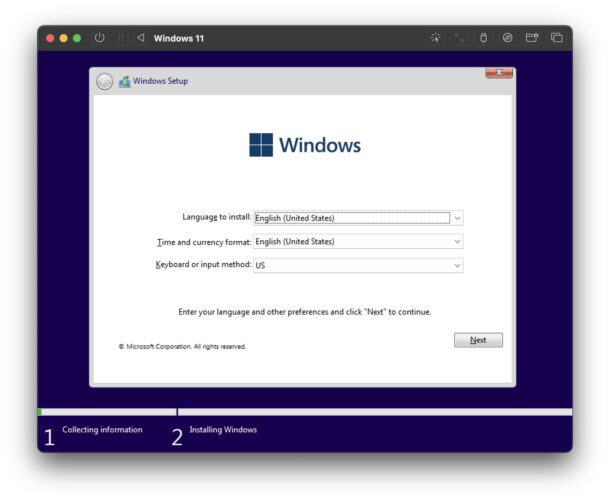Click the USB device icon
Image resolution: width=610 pixels, height=502 pixels.
coord(484,38)
